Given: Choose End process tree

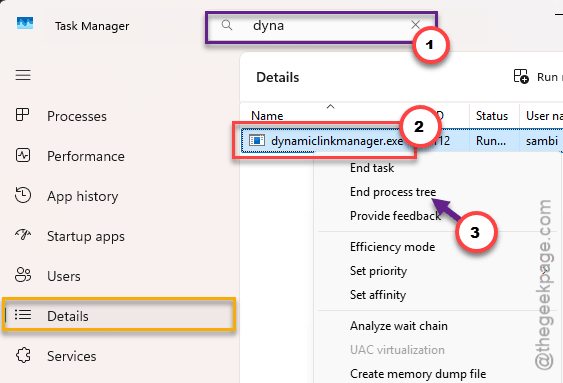Looking at the screenshot, I should tap(393, 192).
